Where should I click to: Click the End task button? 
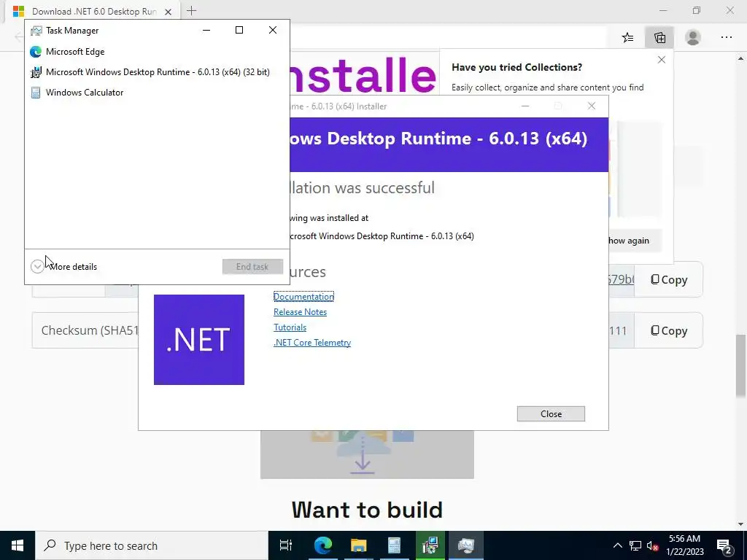coord(252,267)
